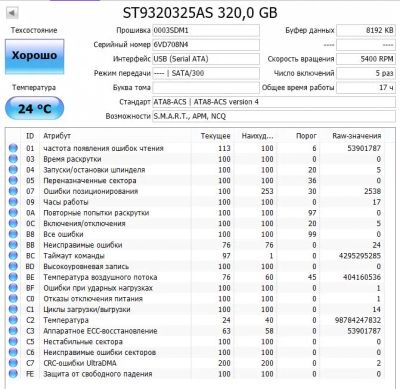This screenshot has width=400, height=389.
Task: Click status icon of attribute 01 row
Action: (x=13, y=148)
